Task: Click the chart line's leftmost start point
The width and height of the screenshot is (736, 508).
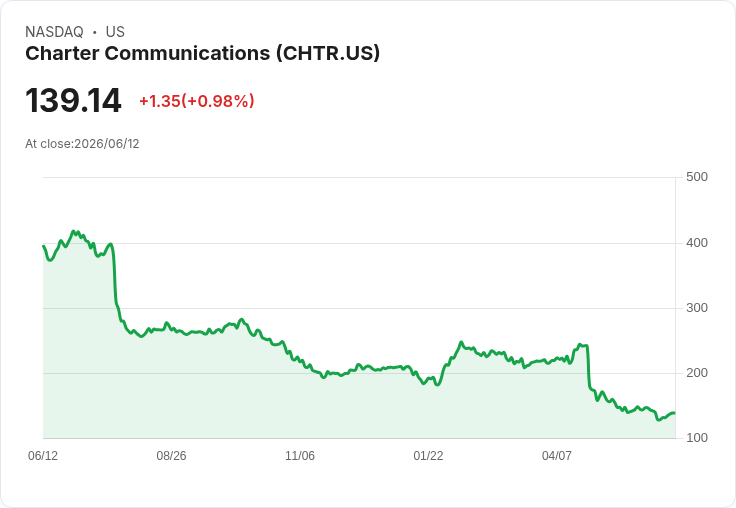Action: point(44,246)
